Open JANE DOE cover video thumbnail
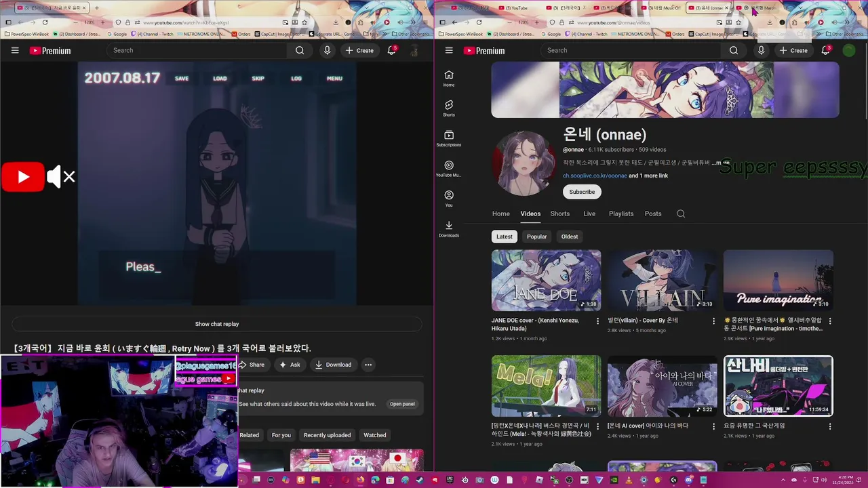 tap(546, 281)
